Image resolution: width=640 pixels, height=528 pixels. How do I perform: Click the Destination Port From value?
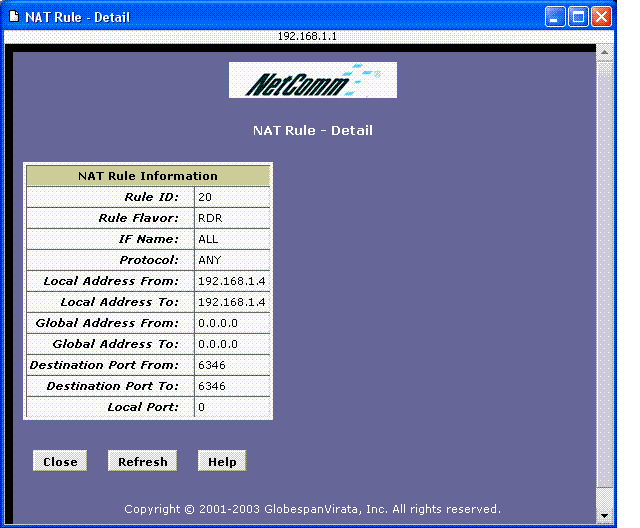[210, 365]
